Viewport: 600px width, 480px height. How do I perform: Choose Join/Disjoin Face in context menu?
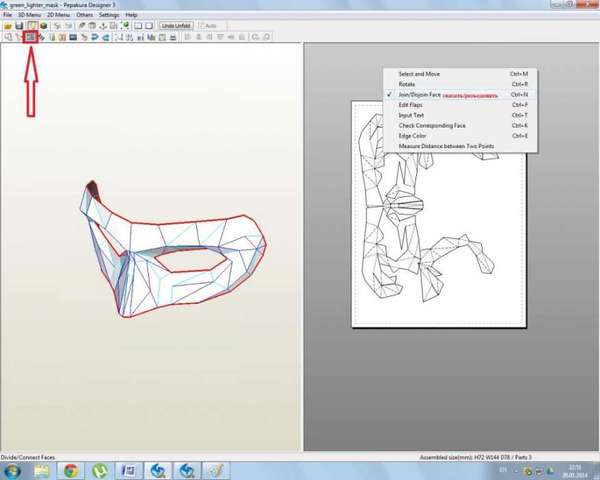point(460,95)
